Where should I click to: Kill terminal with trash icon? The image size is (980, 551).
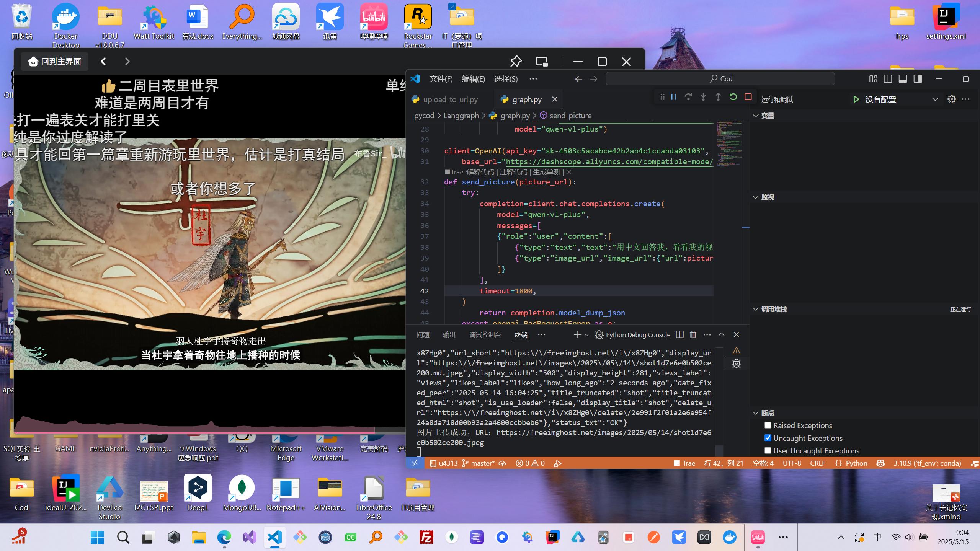[x=693, y=335]
